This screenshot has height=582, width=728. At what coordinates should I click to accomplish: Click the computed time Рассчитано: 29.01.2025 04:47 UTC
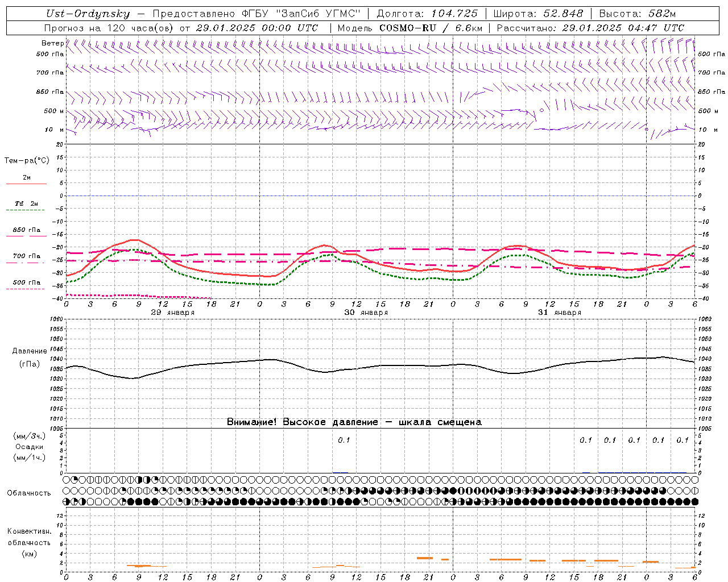590,28
